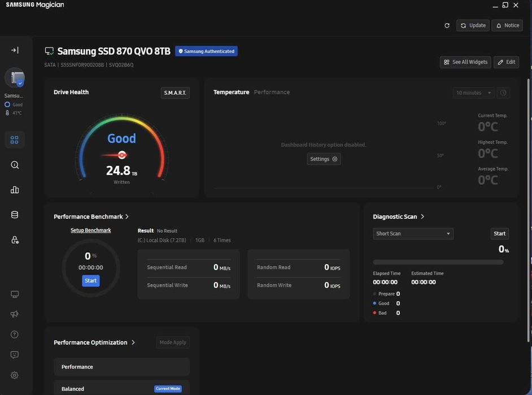532x395 pixels.
Task: Click the vertical scrollbar on right edge
Action: tap(528, 210)
